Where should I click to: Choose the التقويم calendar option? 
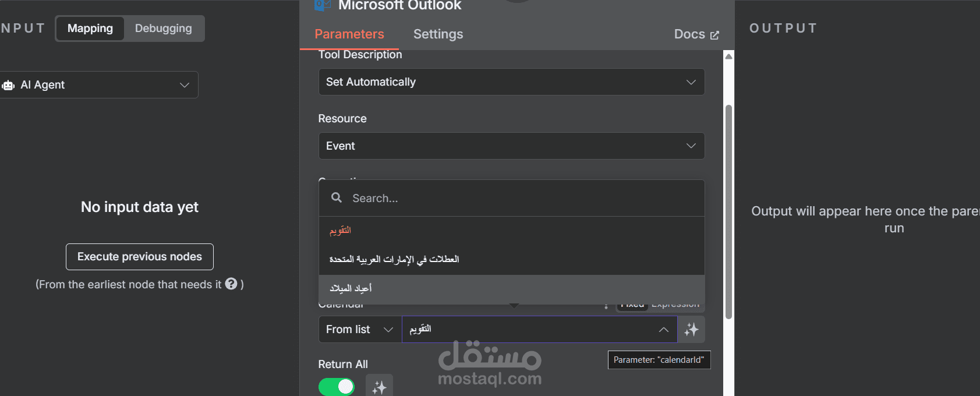point(511,231)
